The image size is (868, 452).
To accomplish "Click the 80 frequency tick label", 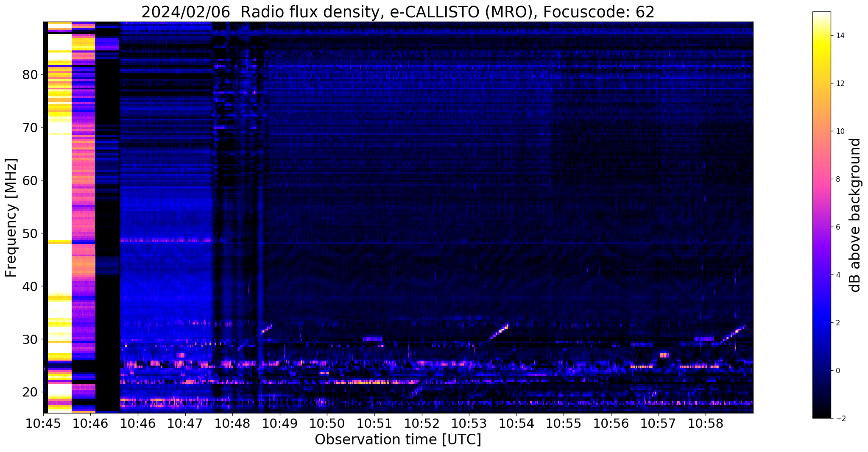I will click(x=31, y=75).
